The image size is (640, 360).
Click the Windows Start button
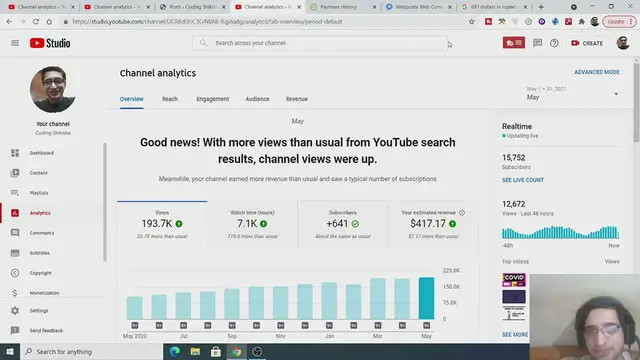[10, 351]
